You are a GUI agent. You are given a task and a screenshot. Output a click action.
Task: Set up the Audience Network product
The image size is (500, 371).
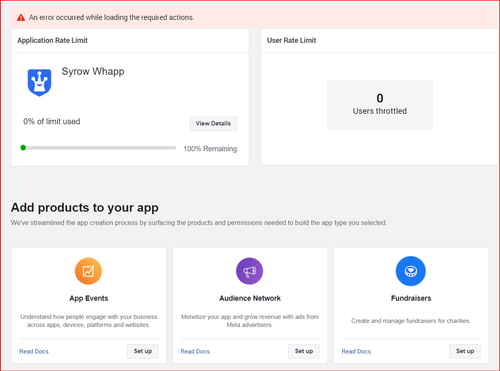pyautogui.click(x=304, y=351)
